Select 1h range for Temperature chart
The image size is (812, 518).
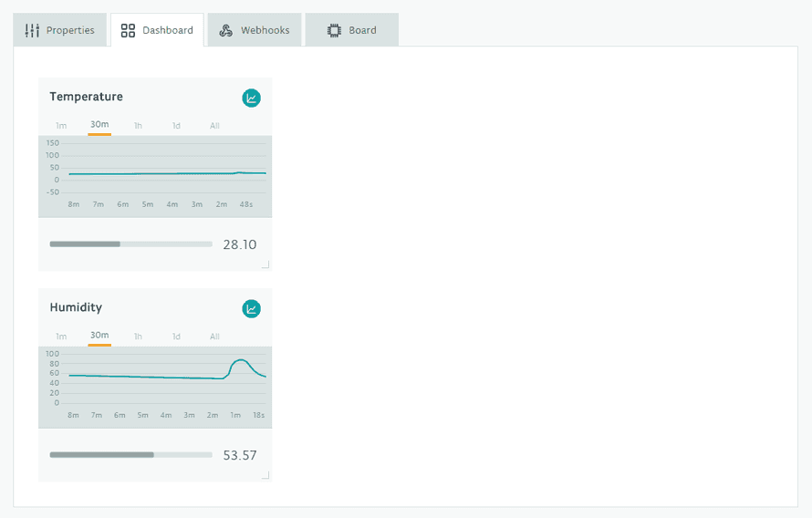pos(138,126)
